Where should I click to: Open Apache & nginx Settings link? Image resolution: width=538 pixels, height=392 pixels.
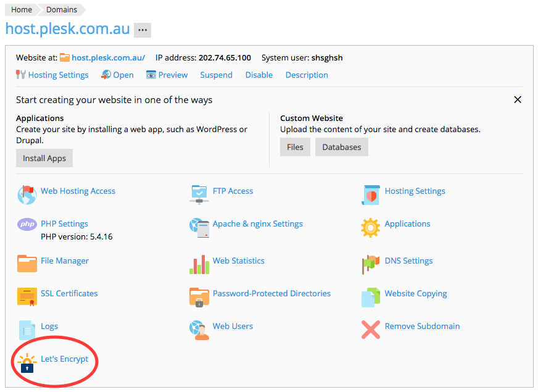tap(258, 224)
